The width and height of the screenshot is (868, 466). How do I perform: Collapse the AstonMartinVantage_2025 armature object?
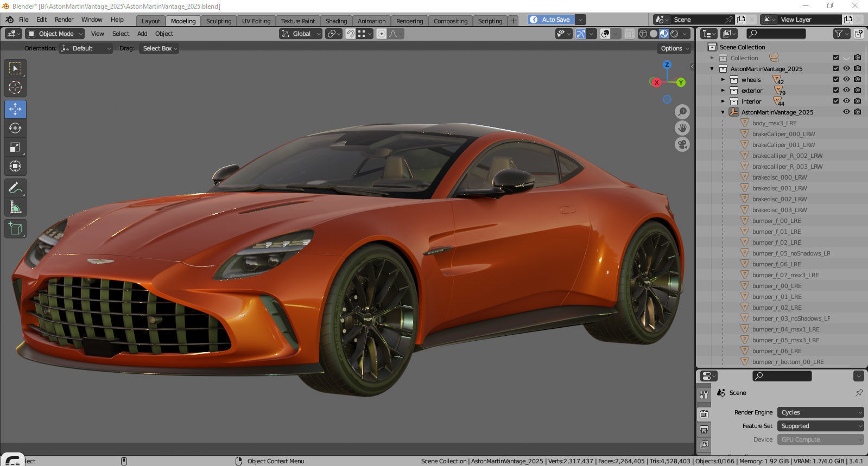[723, 112]
